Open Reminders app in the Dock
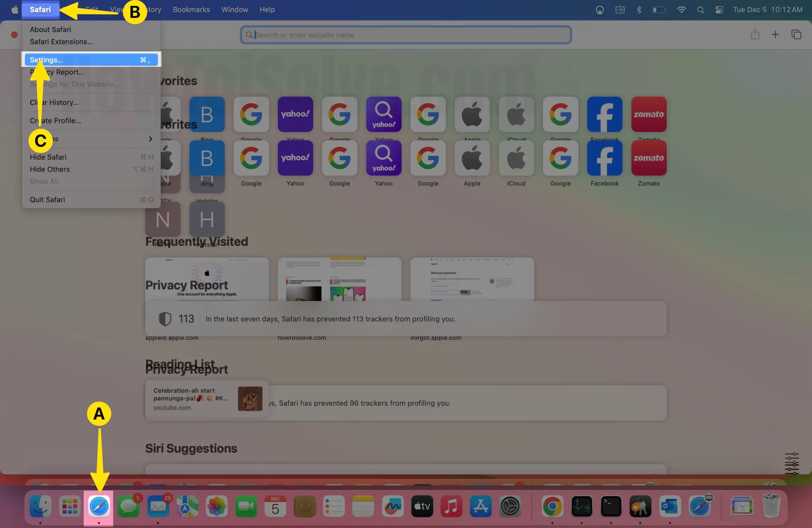812x528 pixels. (334, 506)
